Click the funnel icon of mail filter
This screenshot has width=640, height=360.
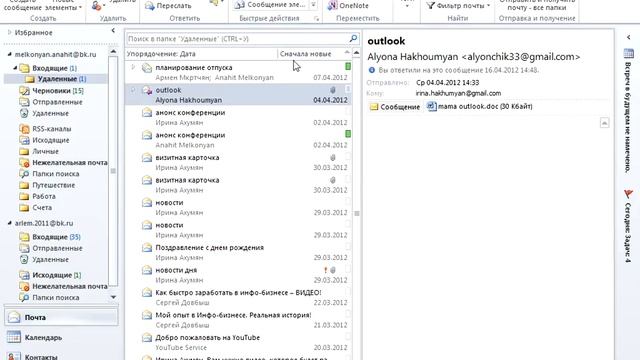click(431, 5)
